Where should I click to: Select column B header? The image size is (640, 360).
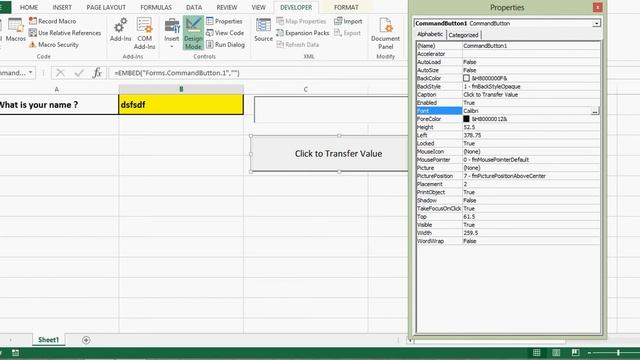pos(181,89)
